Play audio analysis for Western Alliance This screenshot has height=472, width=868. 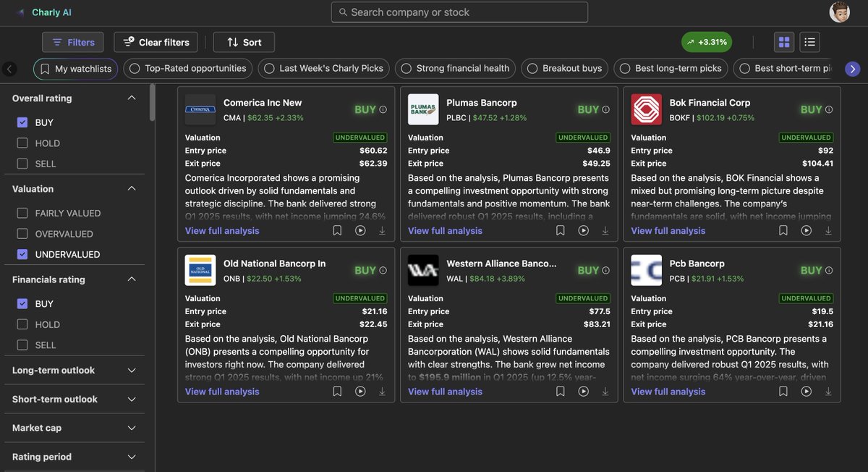(583, 391)
